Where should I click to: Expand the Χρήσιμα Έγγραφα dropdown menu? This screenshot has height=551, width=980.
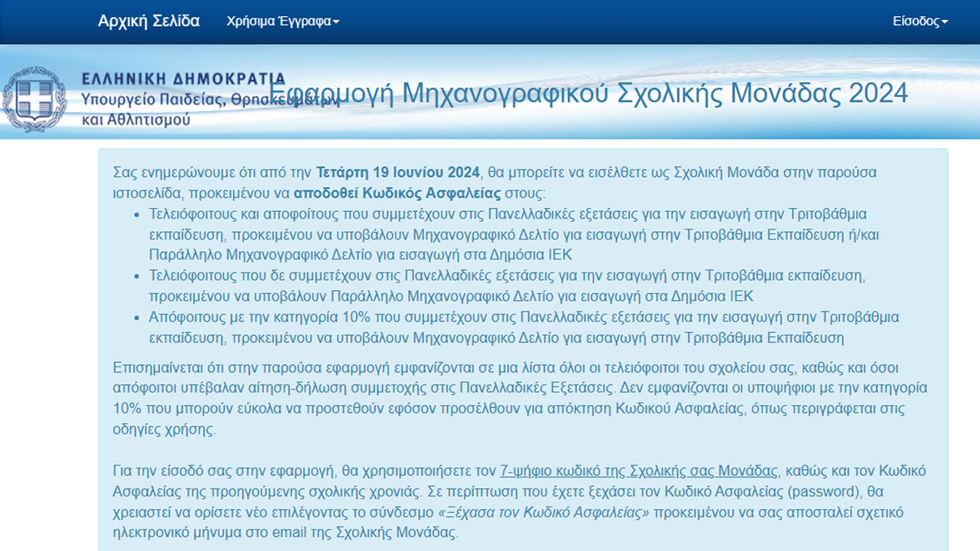click(283, 21)
